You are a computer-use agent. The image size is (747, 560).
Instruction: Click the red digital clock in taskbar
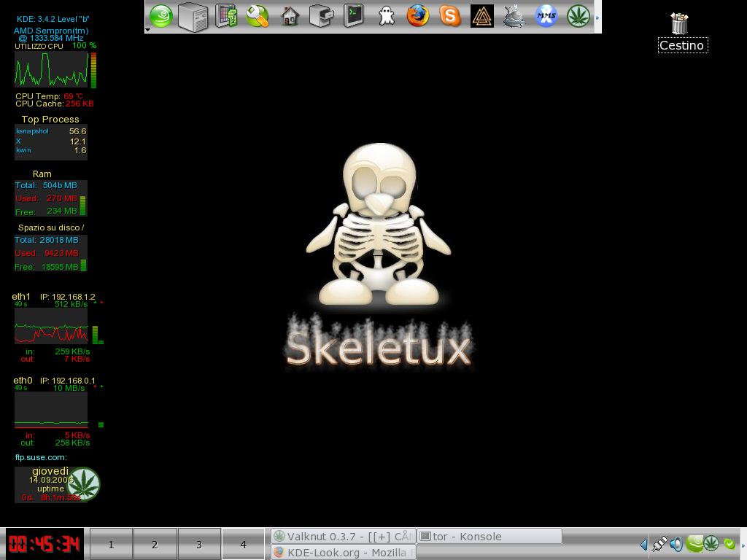tap(44, 544)
